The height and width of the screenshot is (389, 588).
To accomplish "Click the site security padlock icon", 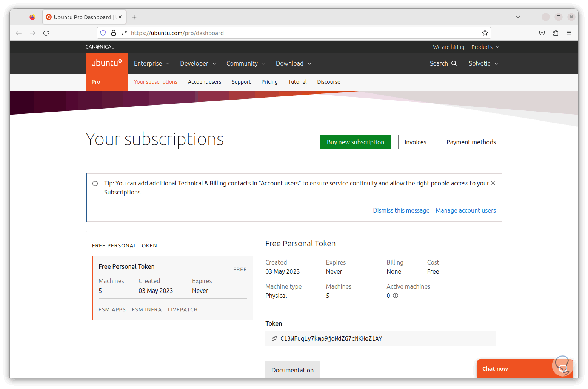I will (114, 33).
